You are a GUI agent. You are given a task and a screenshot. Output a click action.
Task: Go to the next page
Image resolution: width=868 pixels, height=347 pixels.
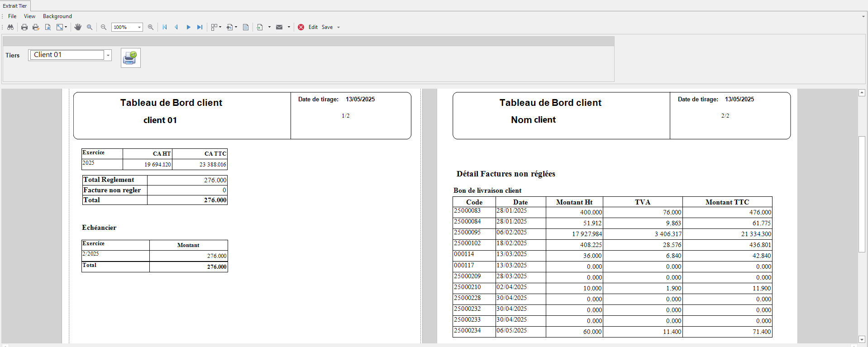[x=188, y=27]
